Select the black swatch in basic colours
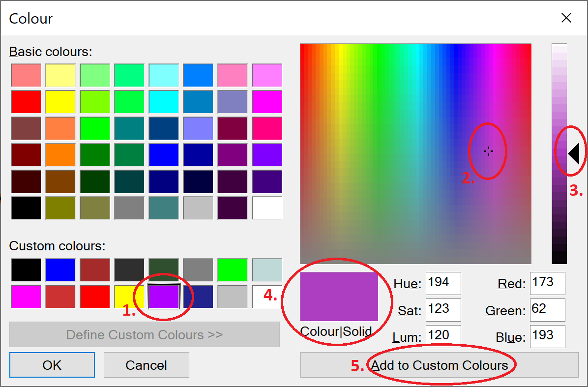The width and height of the screenshot is (588, 387). point(26,208)
